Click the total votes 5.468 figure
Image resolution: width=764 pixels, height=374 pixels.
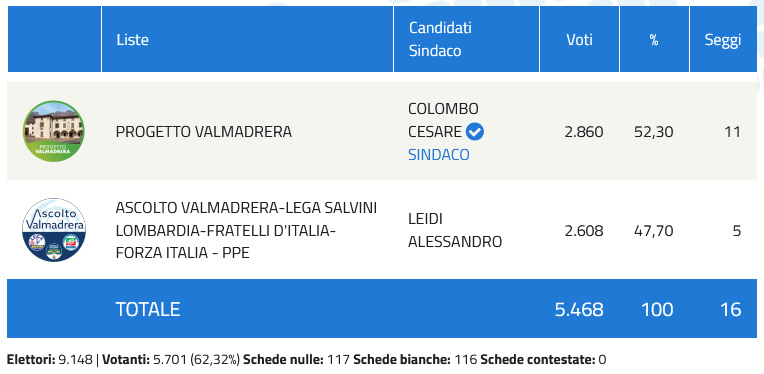coord(579,309)
